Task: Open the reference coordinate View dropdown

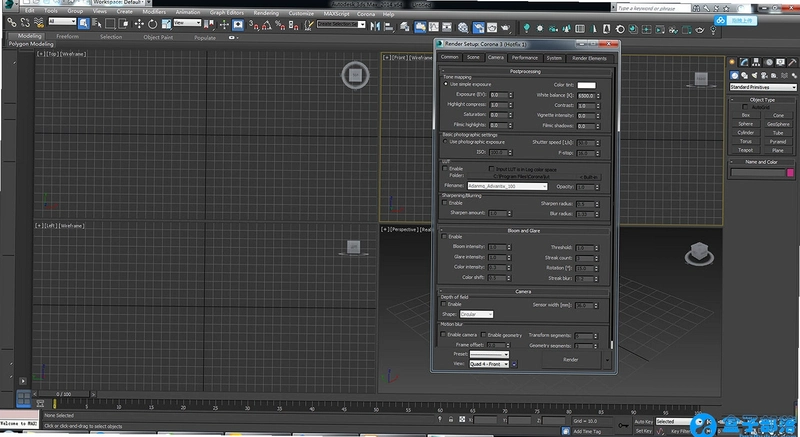Action: point(187,22)
